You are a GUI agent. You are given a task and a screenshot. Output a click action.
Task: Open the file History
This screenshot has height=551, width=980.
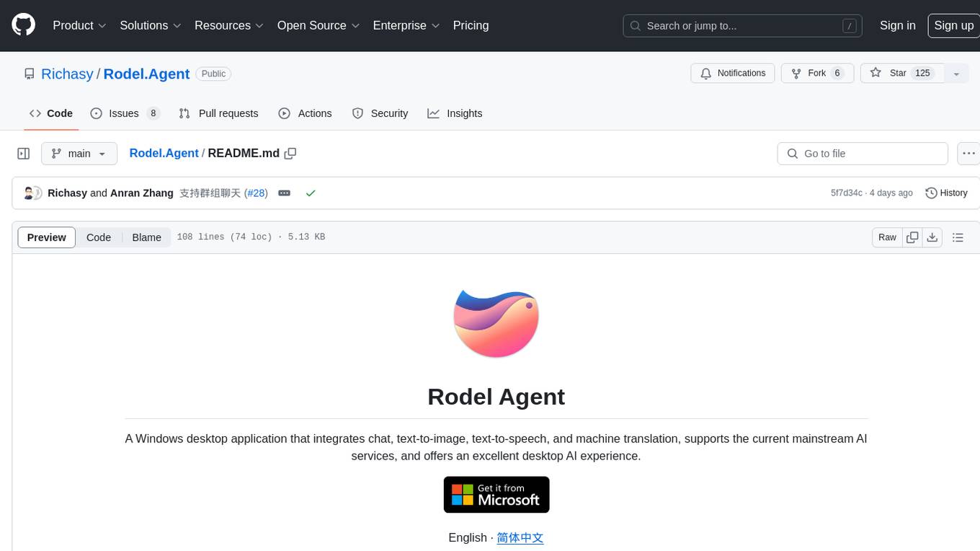[946, 193]
